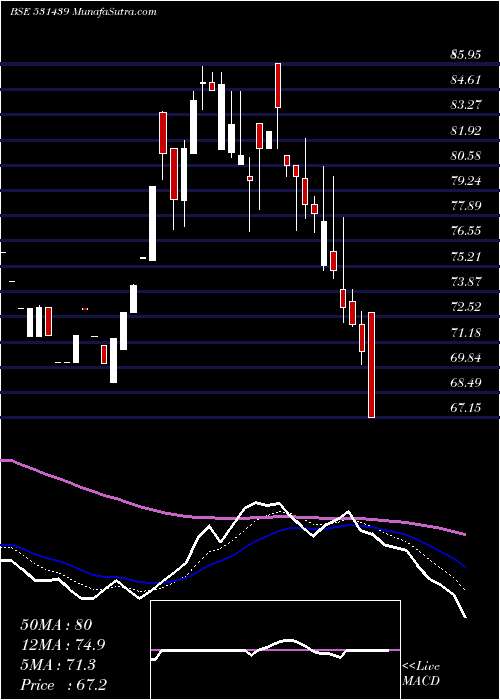The width and height of the screenshot is (500, 700).
Task: Click the 68.49 price axis label
Action: [466, 383]
